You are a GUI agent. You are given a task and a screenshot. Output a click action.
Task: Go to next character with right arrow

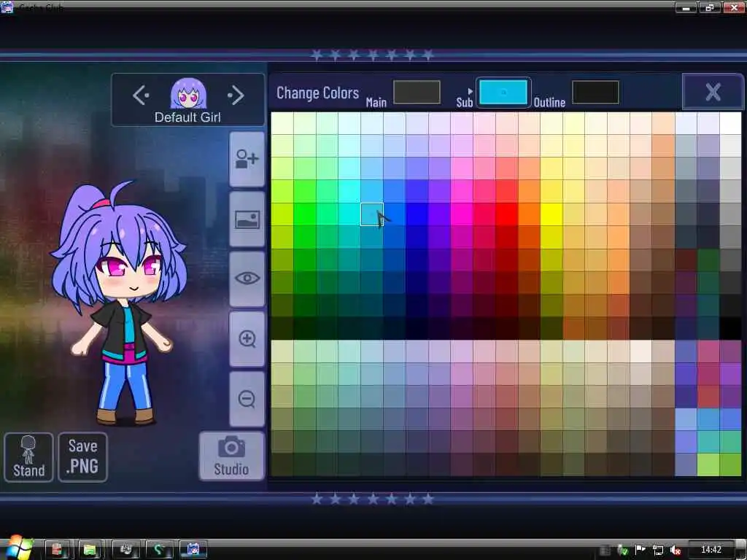[236, 96]
